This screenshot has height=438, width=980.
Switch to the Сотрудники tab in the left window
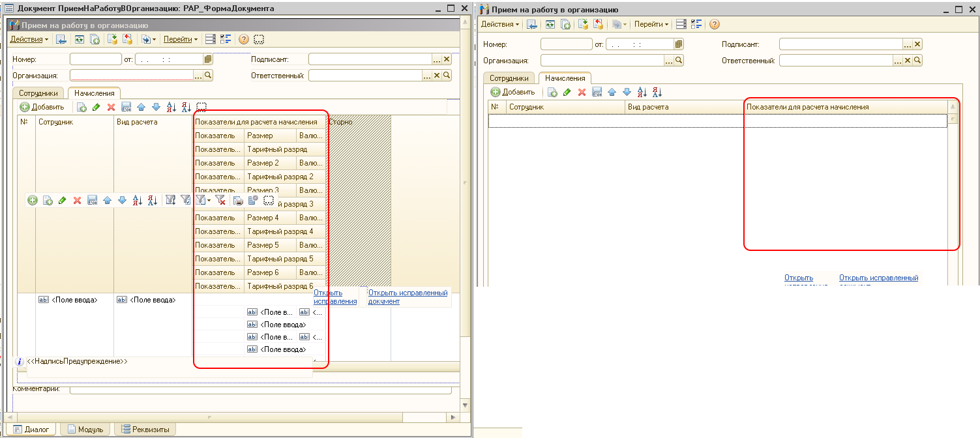39,93
